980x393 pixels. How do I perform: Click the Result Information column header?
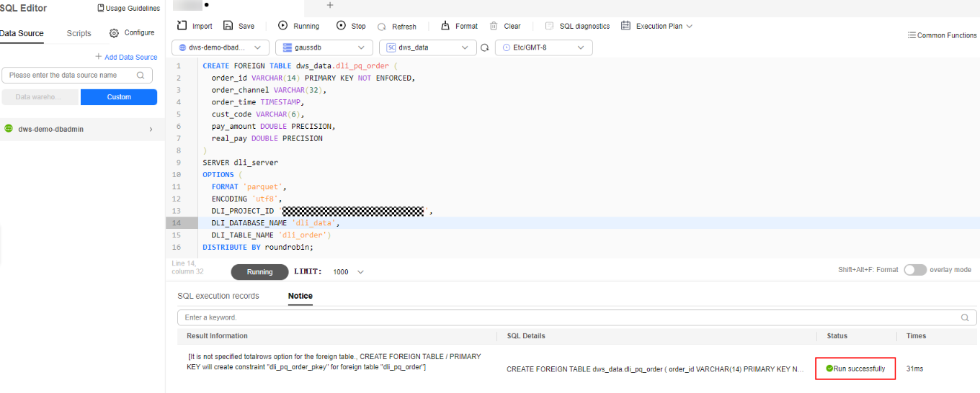pyautogui.click(x=217, y=336)
